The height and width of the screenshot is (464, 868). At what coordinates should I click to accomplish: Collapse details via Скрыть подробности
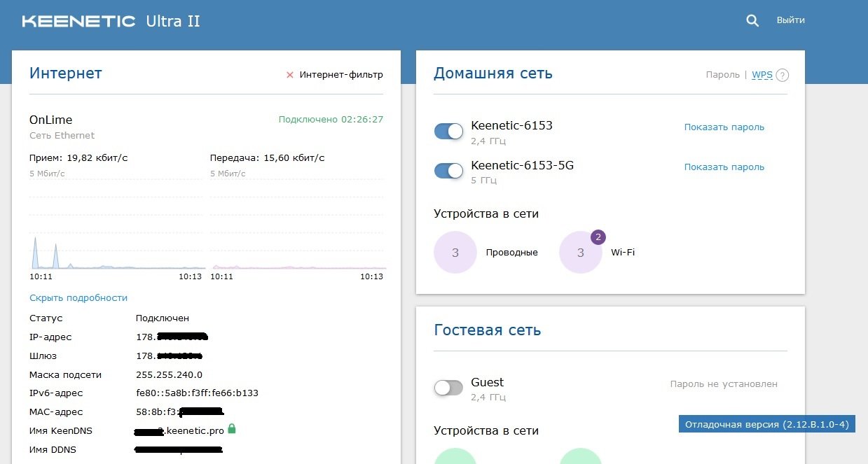78,298
